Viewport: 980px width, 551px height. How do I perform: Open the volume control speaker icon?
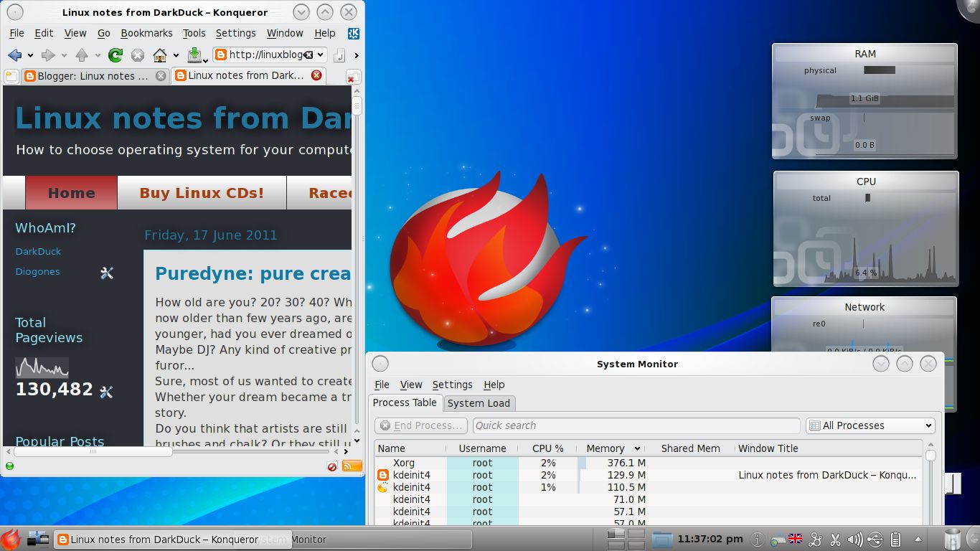click(854, 539)
